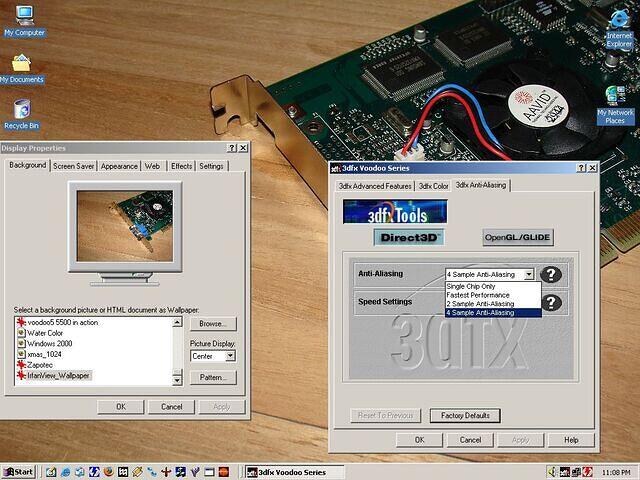640x480 pixels.
Task: Open the Effects tab
Action: pyautogui.click(x=181, y=166)
